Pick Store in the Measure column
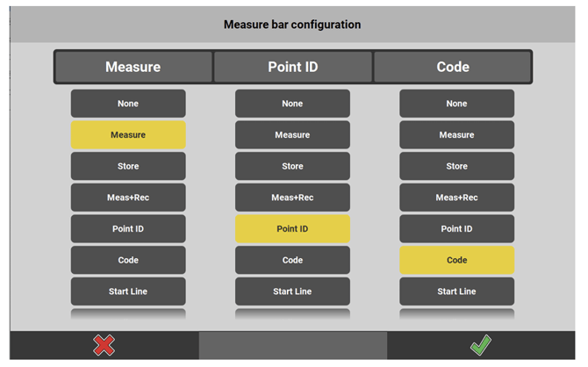Viewport: 588px width, 367px height. pos(128,166)
